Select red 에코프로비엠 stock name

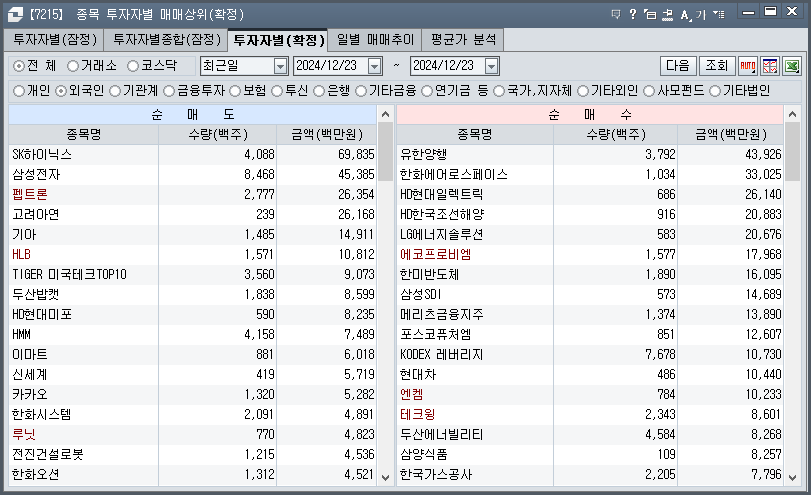(435, 254)
